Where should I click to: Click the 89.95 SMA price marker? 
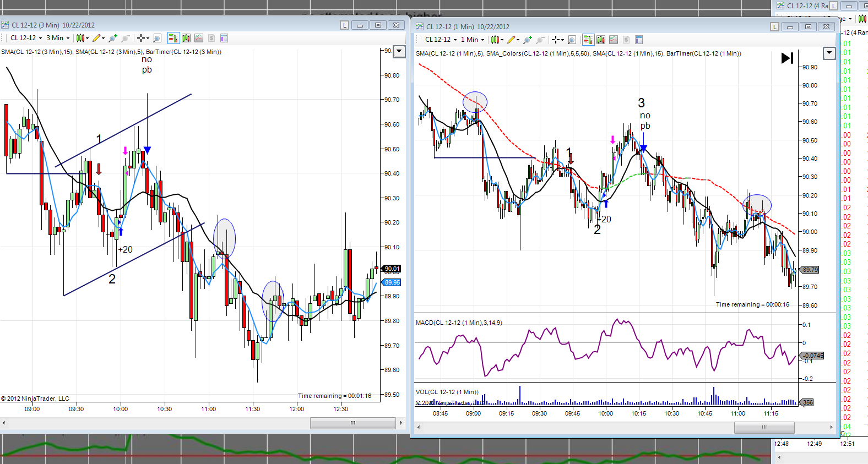click(x=392, y=282)
